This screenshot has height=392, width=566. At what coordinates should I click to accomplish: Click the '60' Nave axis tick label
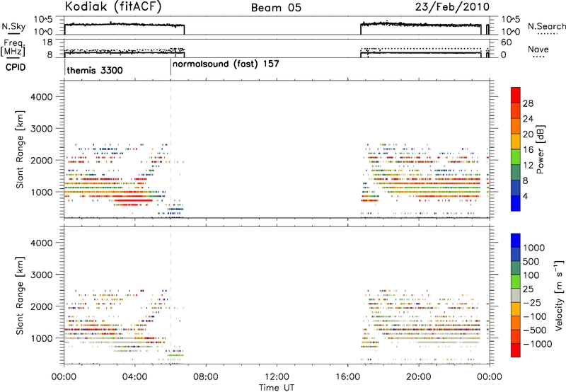pos(506,42)
